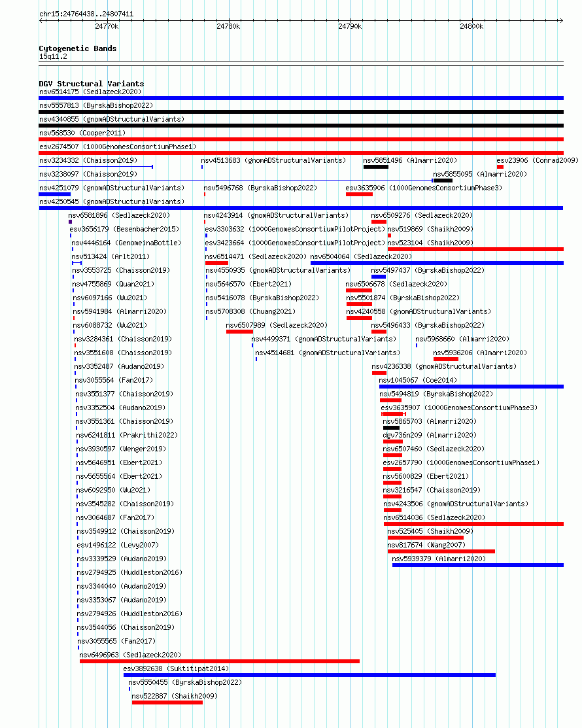Select nsv5646570 (Ebert2021) variant

(x=248, y=284)
